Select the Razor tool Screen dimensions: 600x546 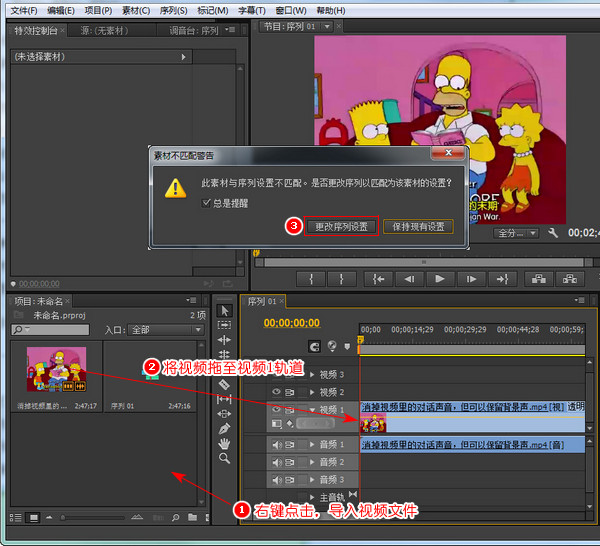pos(224,385)
